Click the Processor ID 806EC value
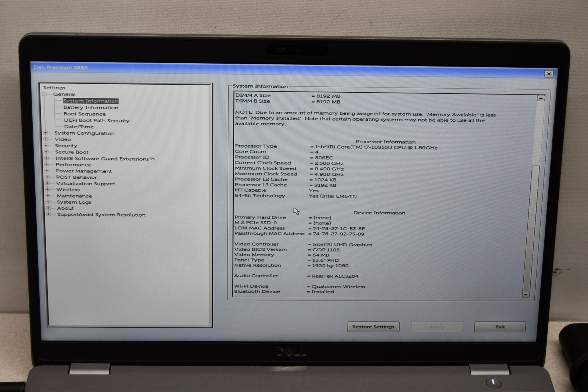Viewport: 588px width, 392px height. click(x=324, y=158)
